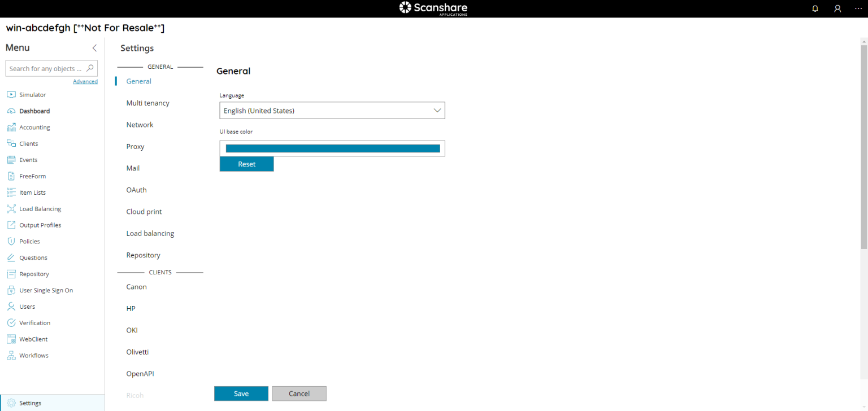Select the OpenAPI client settings tab
Screen dimensions: 868x411
click(x=140, y=374)
